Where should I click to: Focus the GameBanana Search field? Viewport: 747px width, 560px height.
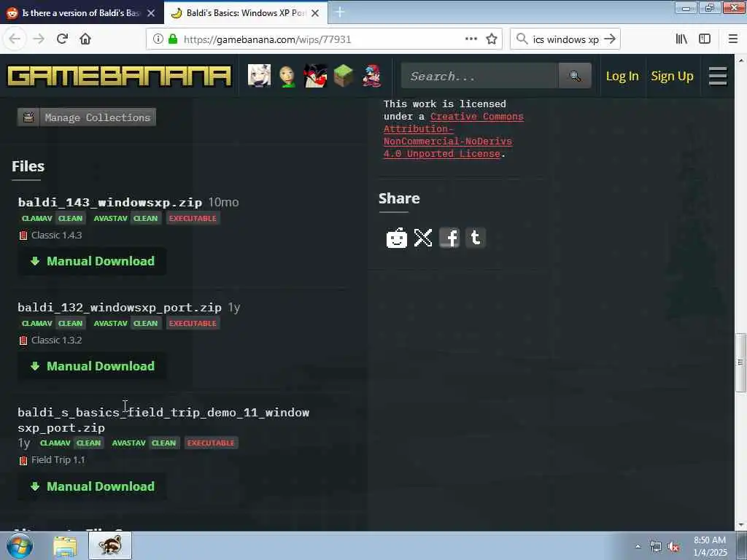click(x=480, y=76)
